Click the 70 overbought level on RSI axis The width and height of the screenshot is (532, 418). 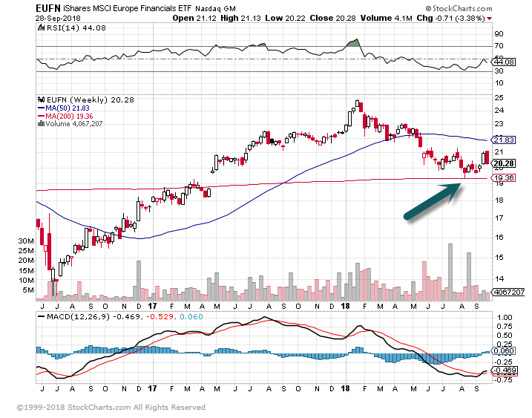[499, 45]
